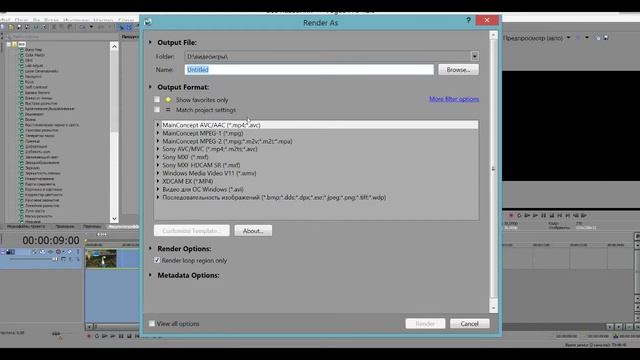Switch to Медиафайлы проекта tab

(x=26, y=226)
